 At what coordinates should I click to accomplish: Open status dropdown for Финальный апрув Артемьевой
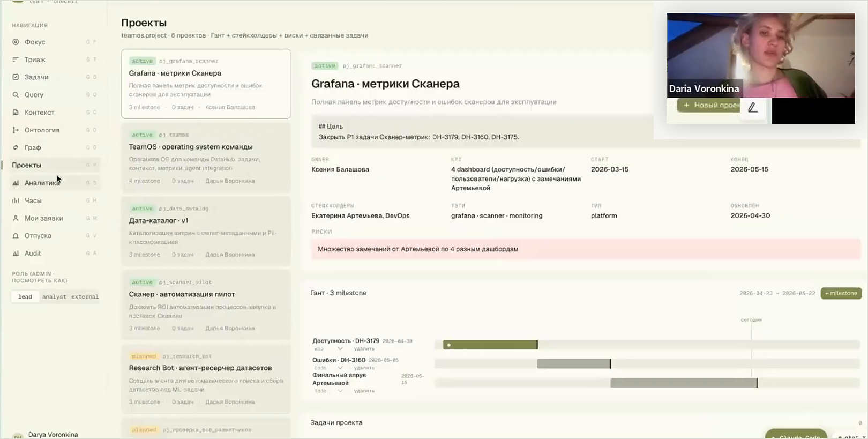click(328, 391)
